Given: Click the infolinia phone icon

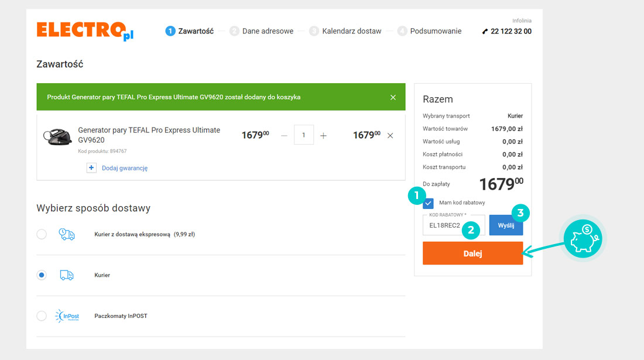Looking at the screenshot, I should [485, 31].
